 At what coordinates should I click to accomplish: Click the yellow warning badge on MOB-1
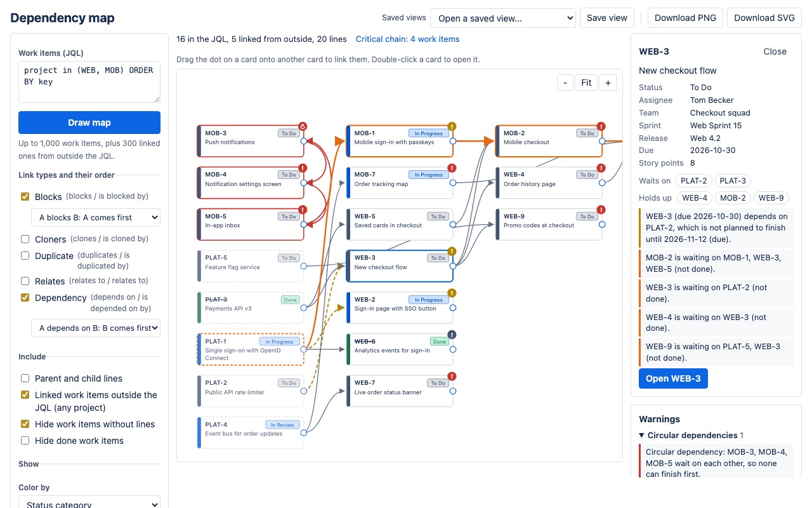[x=452, y=126]
